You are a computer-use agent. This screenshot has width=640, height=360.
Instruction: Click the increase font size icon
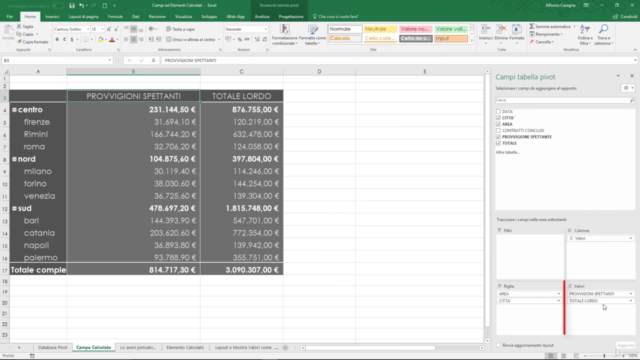[109, 29]
